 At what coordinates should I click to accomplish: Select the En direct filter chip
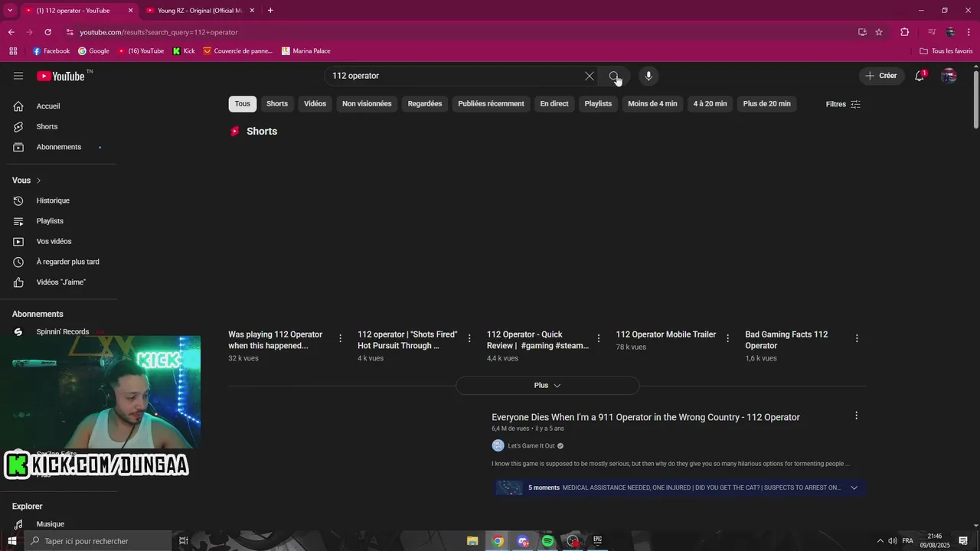(554, 104)
